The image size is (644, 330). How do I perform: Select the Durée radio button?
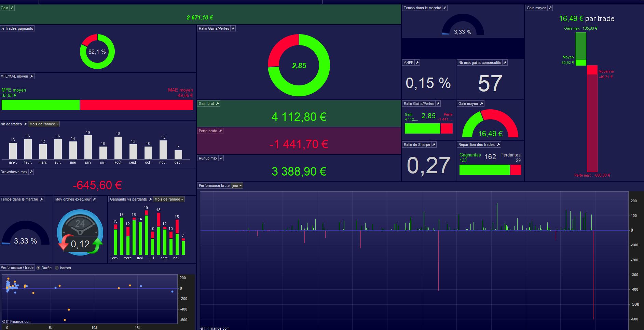coord(38,268)
